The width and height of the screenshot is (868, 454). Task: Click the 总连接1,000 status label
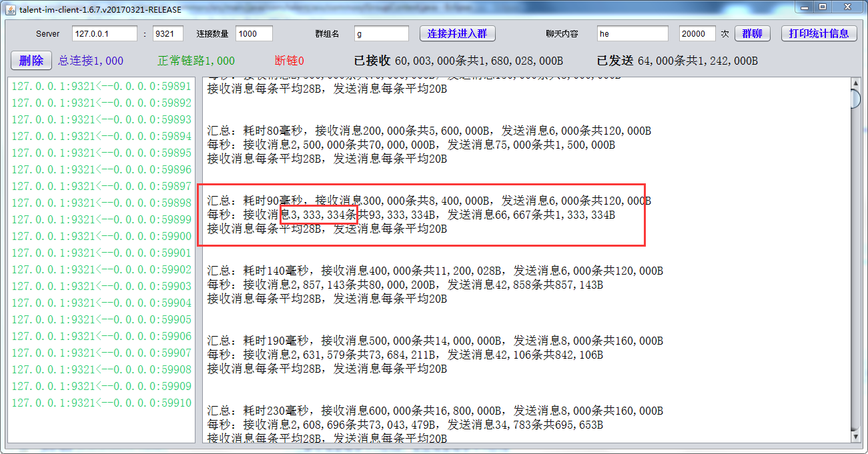91,61
